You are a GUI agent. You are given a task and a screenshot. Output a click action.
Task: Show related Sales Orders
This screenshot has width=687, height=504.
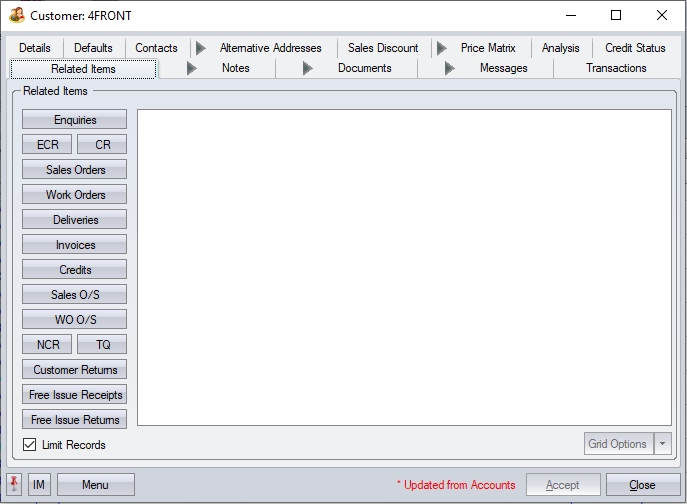tap(75, 170)
